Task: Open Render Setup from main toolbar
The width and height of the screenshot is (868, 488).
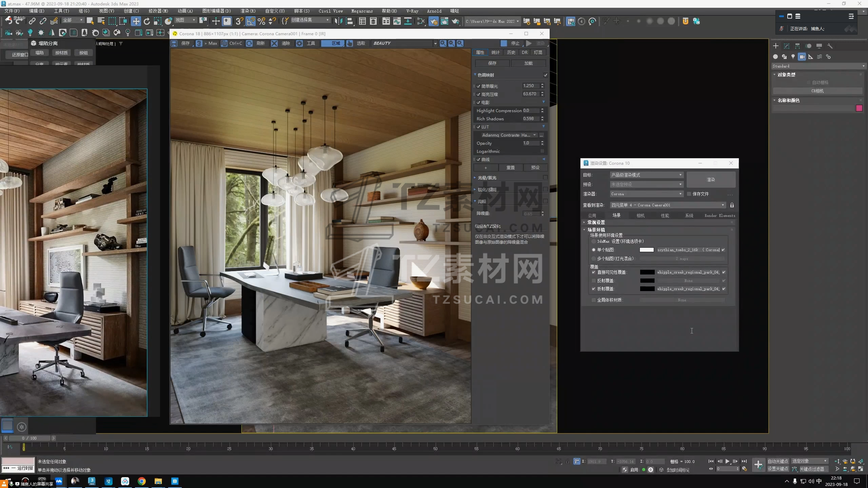Action: coord(433,21)
